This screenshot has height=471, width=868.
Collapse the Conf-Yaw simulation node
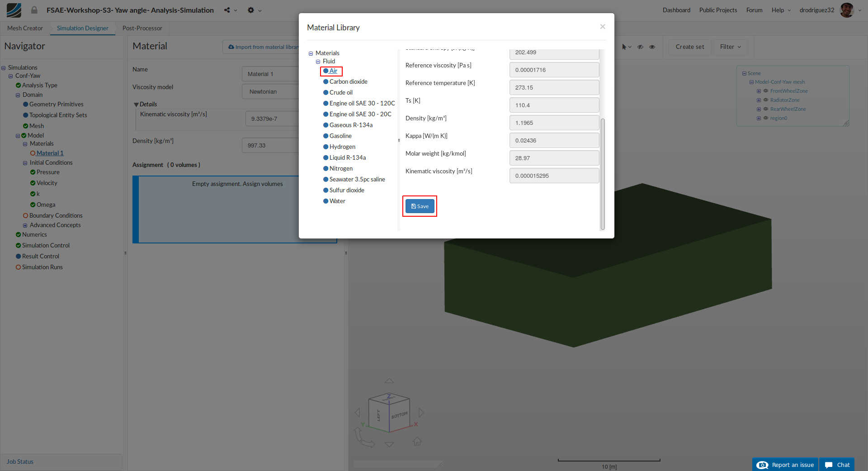(10, 76)
